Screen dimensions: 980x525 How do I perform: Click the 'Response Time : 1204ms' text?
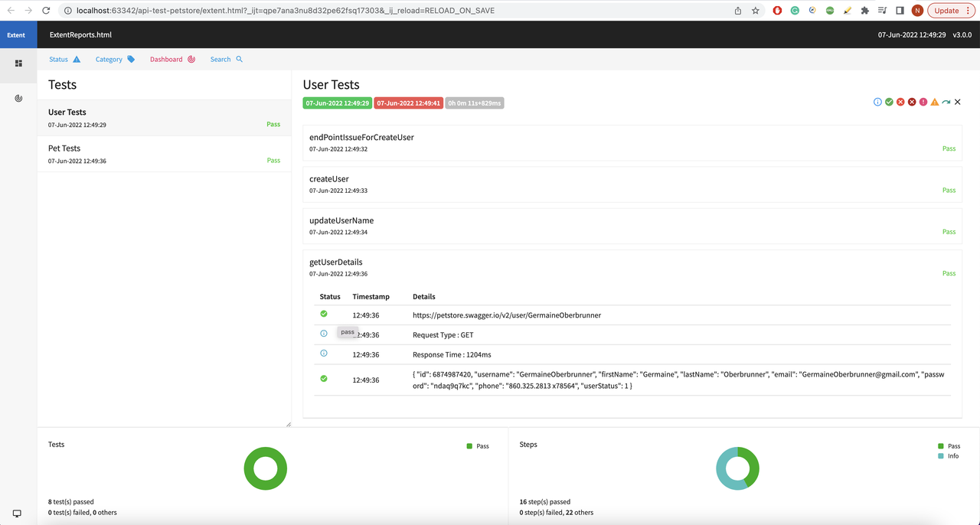[452, 355]
